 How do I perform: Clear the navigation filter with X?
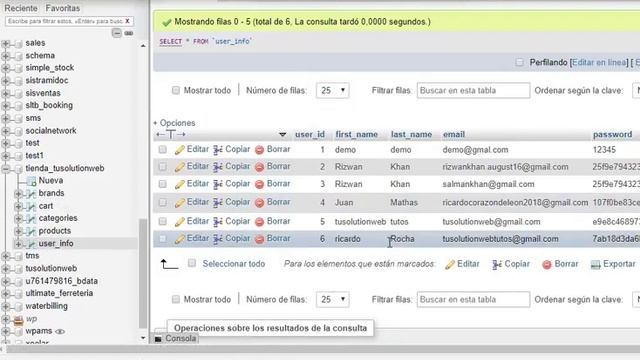click(127, 21)
